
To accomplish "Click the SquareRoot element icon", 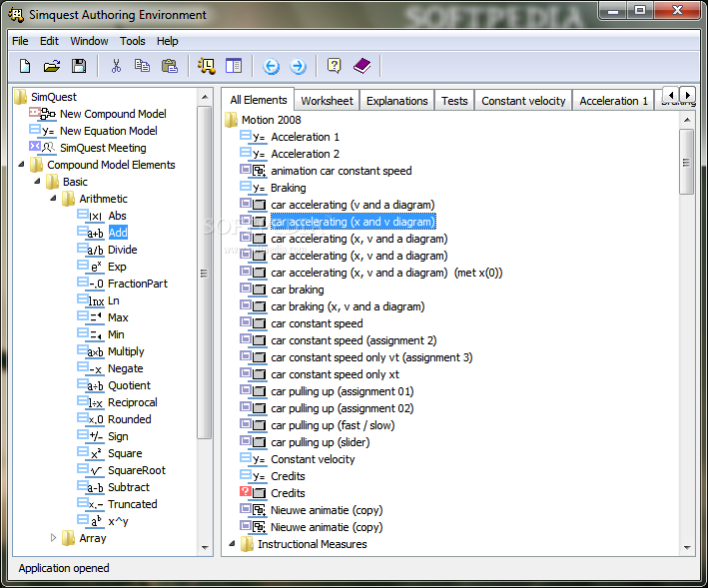I will pyautogui.click(x=90, y=470).
